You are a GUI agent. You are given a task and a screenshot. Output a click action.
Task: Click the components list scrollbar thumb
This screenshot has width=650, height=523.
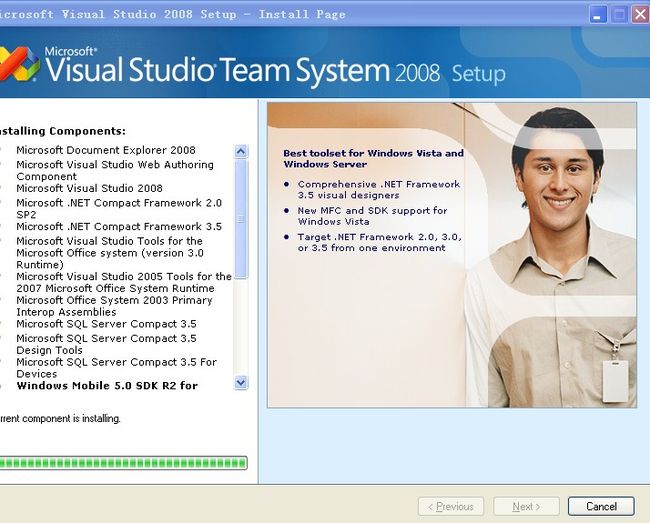[x=241, y=219]
